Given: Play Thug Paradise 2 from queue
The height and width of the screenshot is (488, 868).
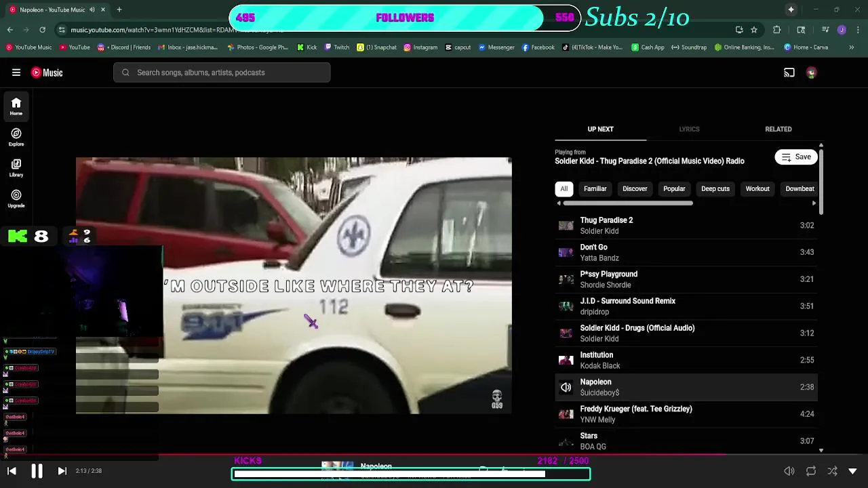Looking at the screenshot, I should coord(686,225).
